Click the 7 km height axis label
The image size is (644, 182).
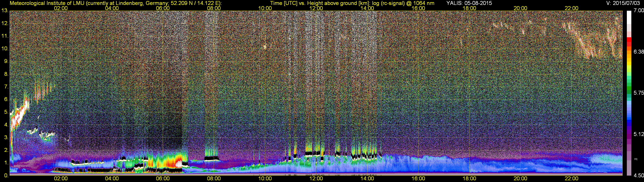6,87
